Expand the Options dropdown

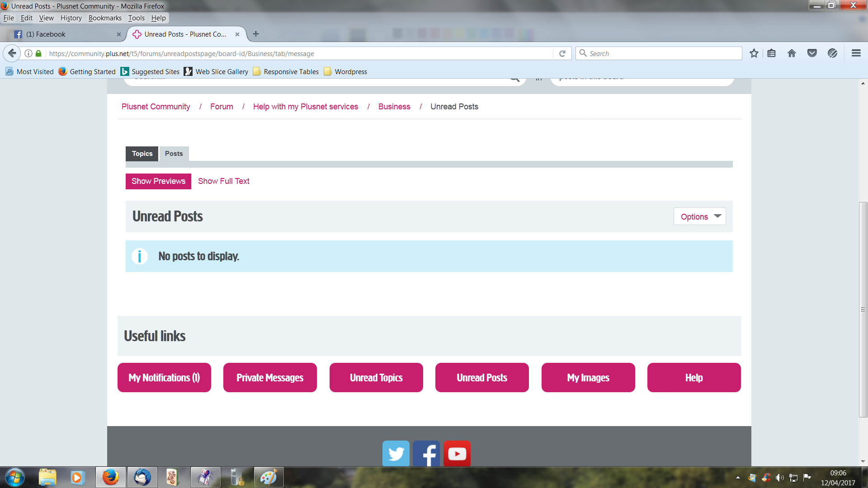pyautogui.click(x=699, y=216)
